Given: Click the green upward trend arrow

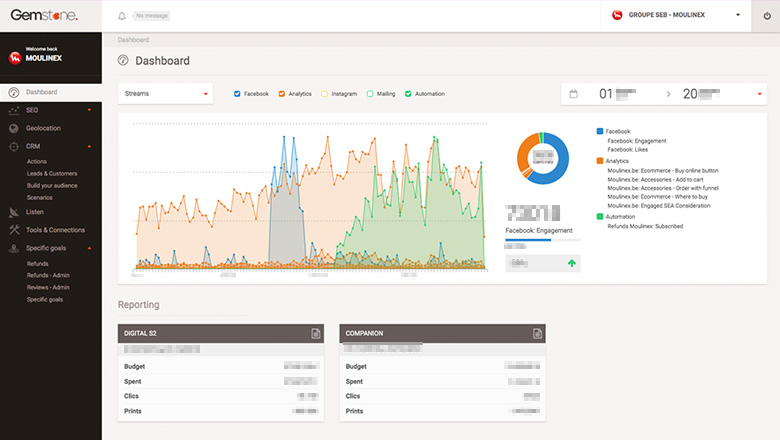Looking at the screenshot, I should (572, 263).
